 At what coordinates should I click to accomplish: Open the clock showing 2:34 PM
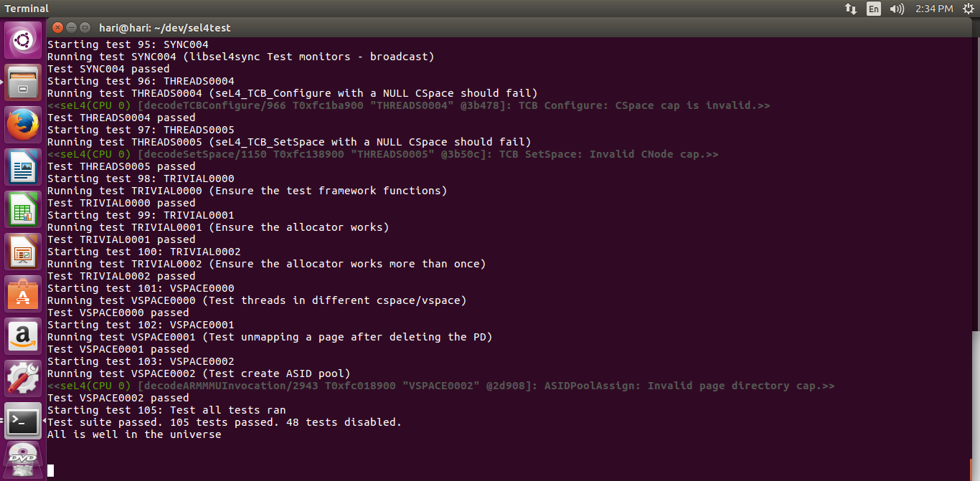(x=934, y=9)
